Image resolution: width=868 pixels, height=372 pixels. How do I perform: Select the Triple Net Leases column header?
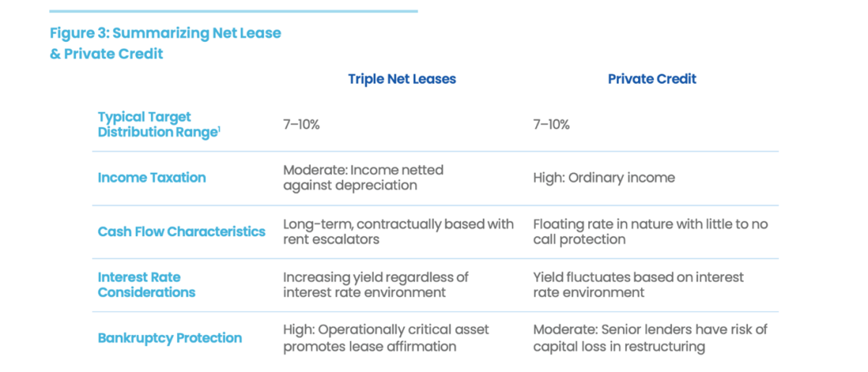coord(402,79)
